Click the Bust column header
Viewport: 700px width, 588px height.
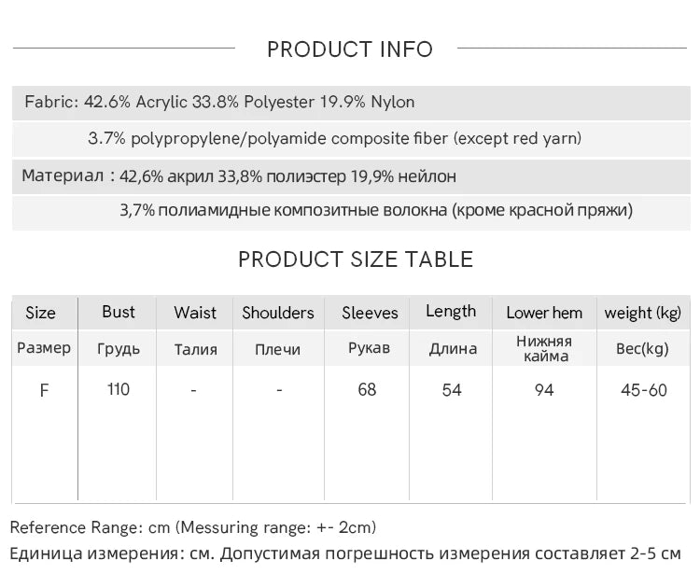(x=119, y=312)
